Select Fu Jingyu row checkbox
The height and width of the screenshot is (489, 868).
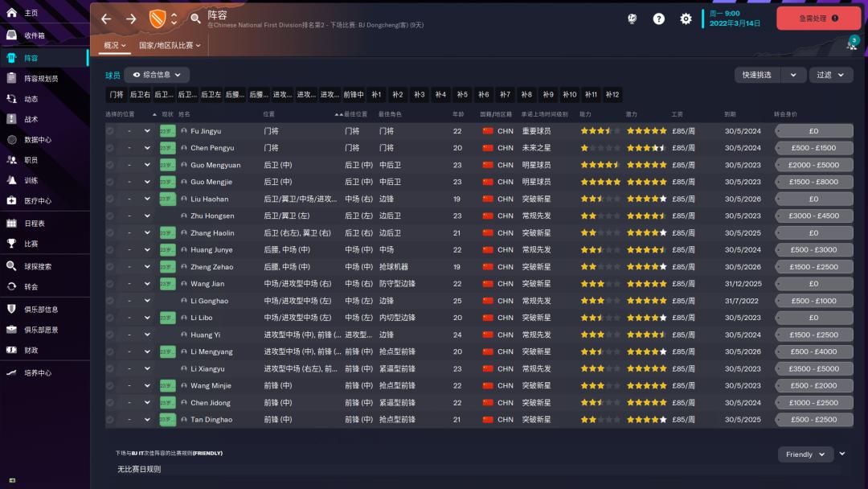point(110,131)
